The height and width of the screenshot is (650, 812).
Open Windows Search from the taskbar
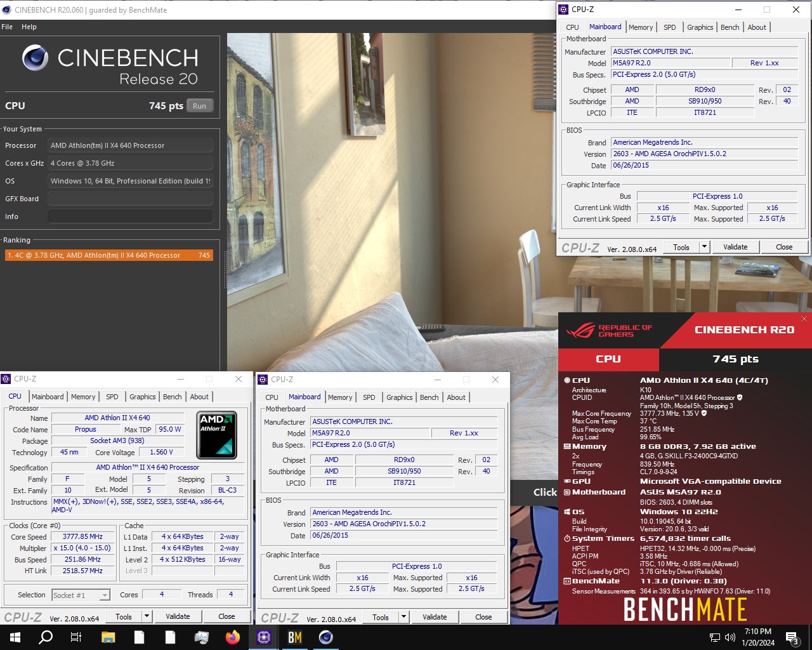click(46, 637)
